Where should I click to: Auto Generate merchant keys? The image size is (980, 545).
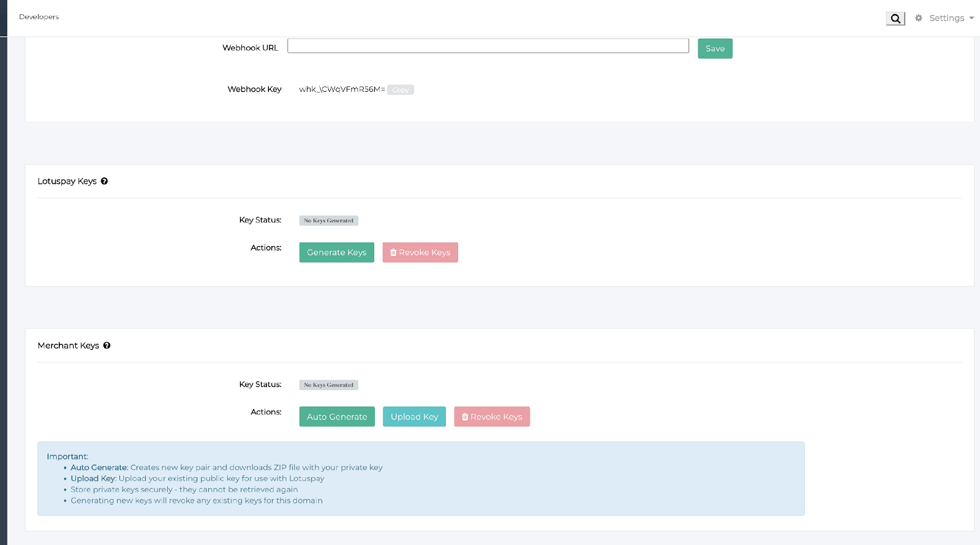tap(336, 417)
